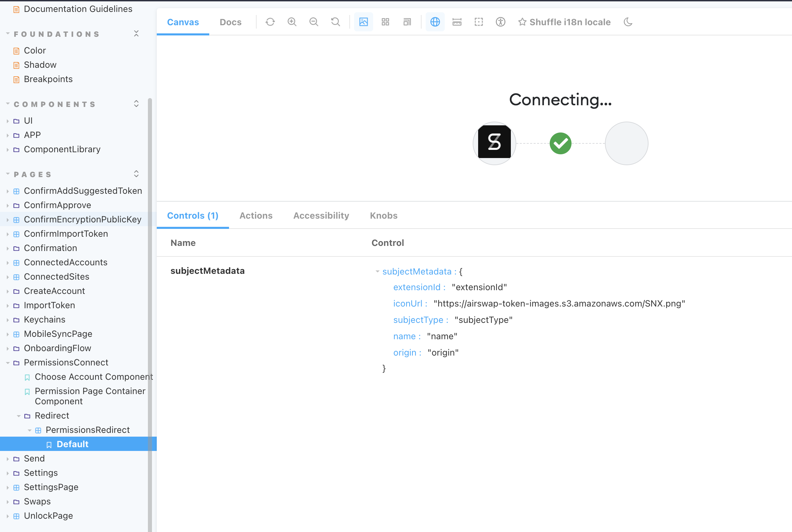The height and width of the screenshot is (532, 792).
Task: Switch to the Docs tab
Action: pyautogui.click(x=230, y=21)
